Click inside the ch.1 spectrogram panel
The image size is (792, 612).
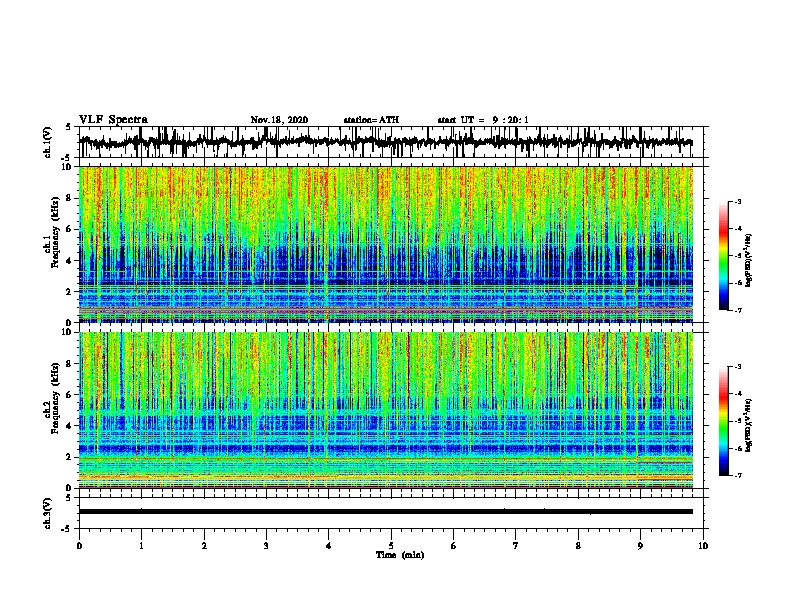pyautogui.click(x=386, y=244)
